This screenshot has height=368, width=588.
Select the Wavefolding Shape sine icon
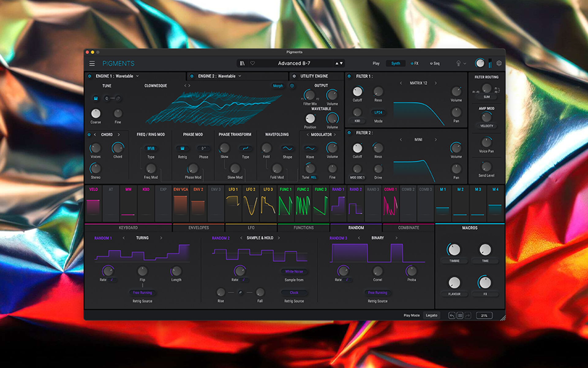pyautogui.click(x=287, y=148)
